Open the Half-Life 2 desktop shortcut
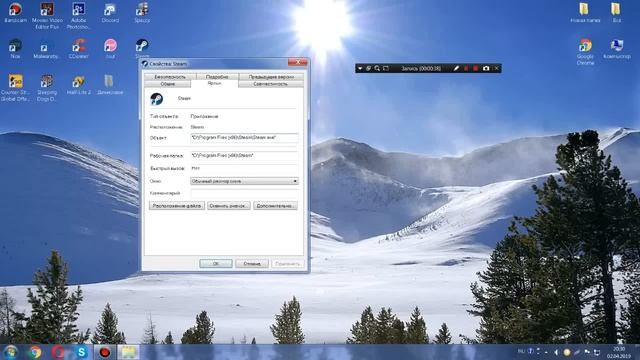640x360 pixels. (78, 85)
